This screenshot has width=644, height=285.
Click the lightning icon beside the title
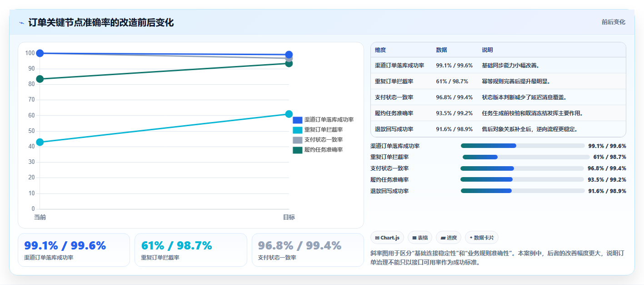point(22,23)
